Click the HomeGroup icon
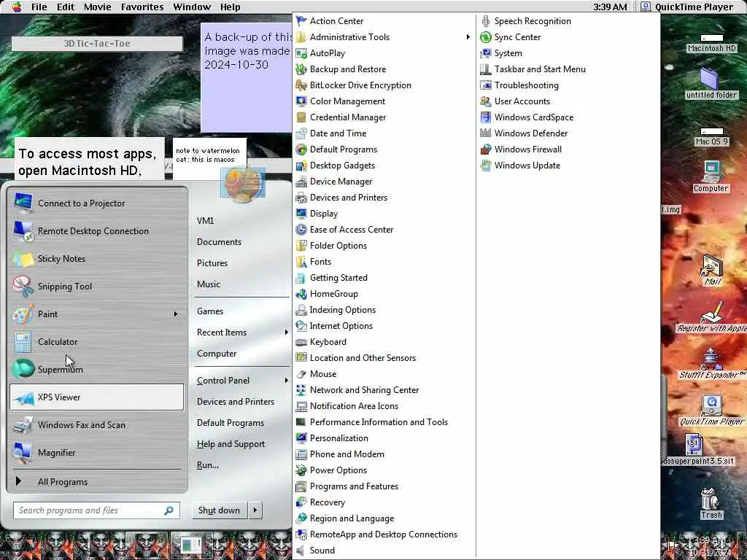This screenshot has width=747, height=560. [x=301, y=294]
